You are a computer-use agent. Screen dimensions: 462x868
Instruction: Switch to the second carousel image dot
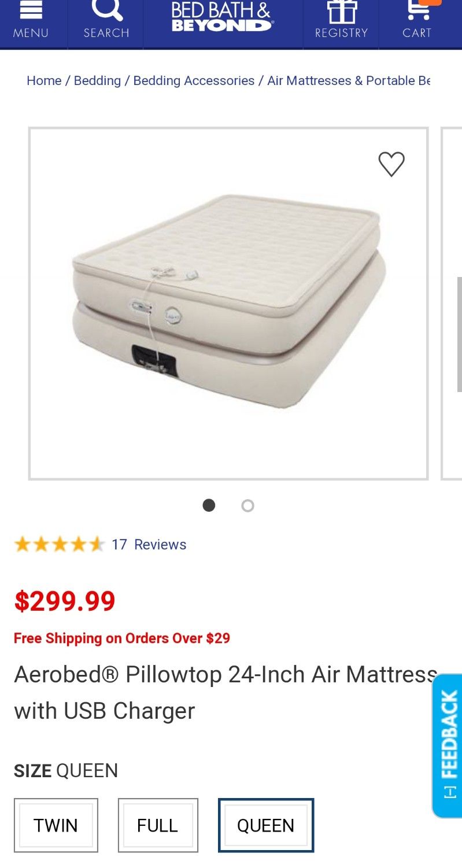tap(247, 506)
